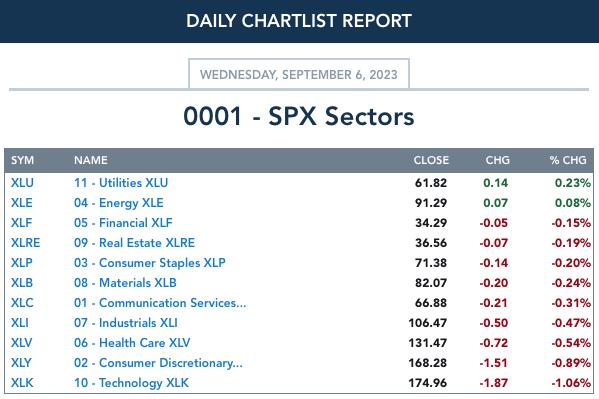This screenshot has height=399, width=599.
Task: Click the XLRE symbol link
Action: coord(25,243)
